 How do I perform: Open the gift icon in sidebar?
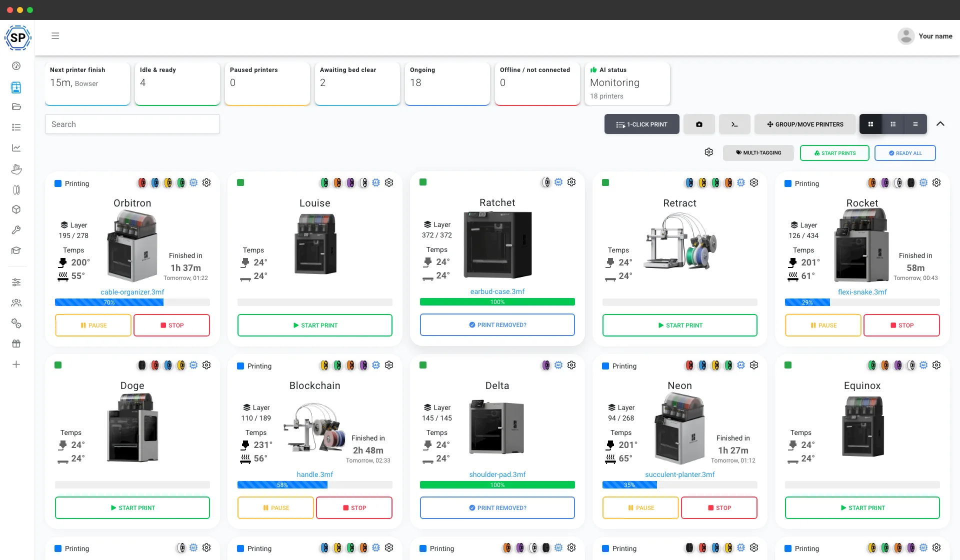coord(16,343)
